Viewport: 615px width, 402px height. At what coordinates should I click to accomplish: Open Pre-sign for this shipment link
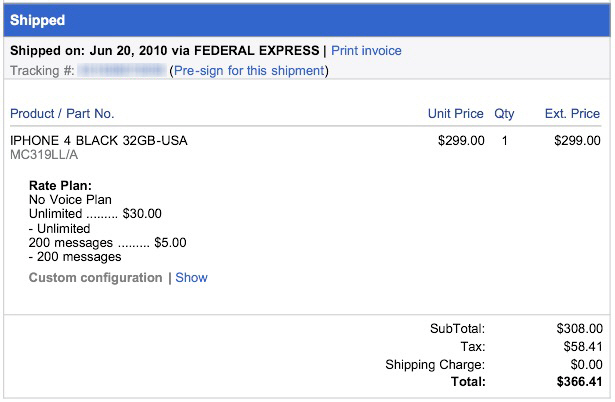249,71
